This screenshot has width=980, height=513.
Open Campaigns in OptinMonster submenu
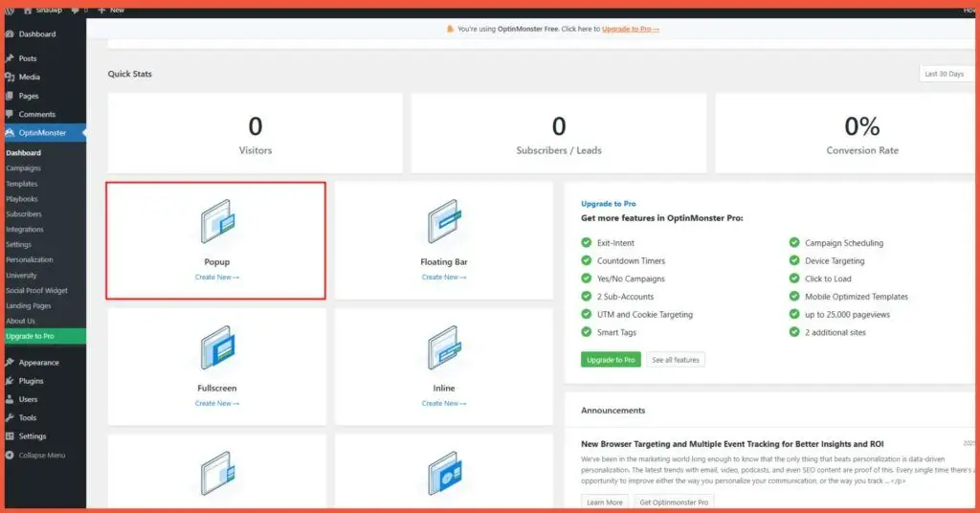pyautogui.click(x=23, y=168)
